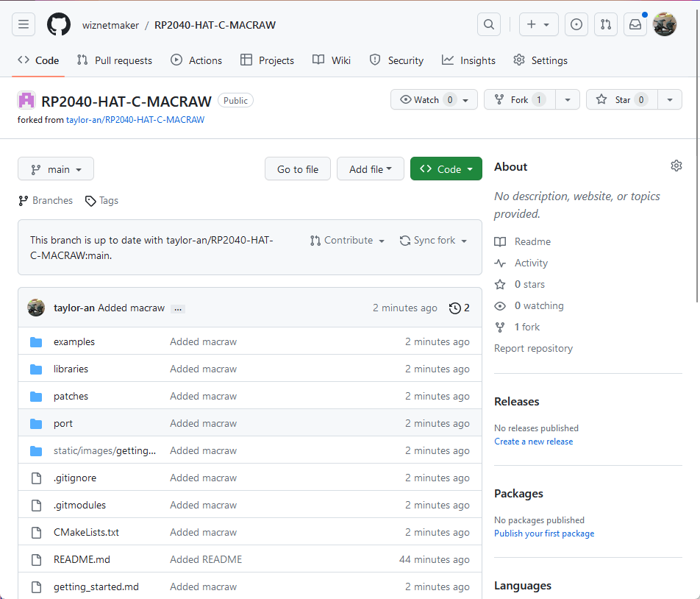
Task: Open the static/images/getting... folder
Action: tap(105, 450)
